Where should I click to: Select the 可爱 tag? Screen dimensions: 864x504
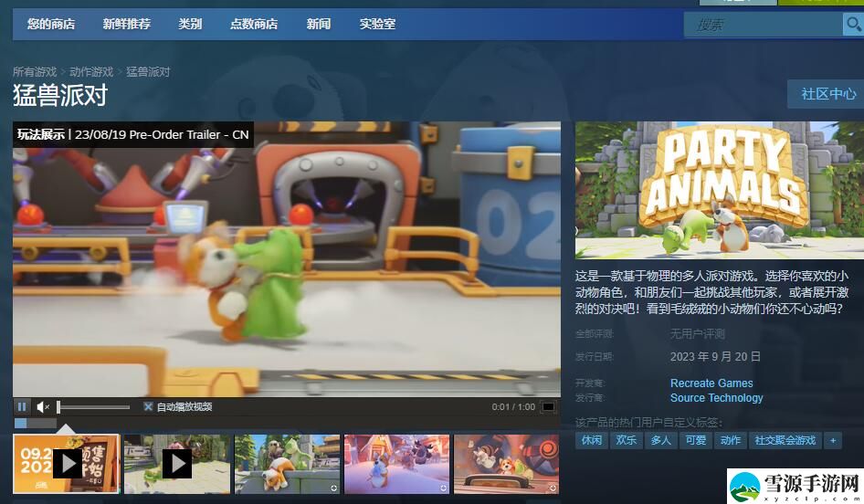pos(695,440)
